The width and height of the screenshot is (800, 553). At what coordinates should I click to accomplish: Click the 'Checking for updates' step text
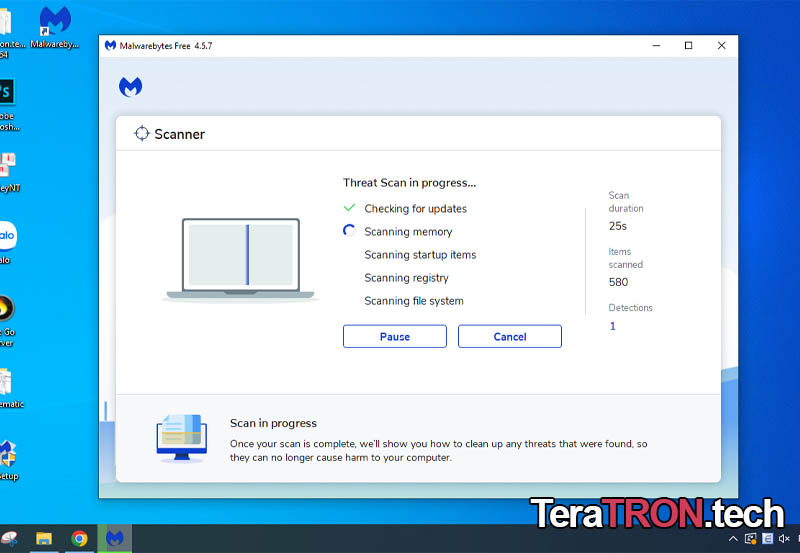415,209
